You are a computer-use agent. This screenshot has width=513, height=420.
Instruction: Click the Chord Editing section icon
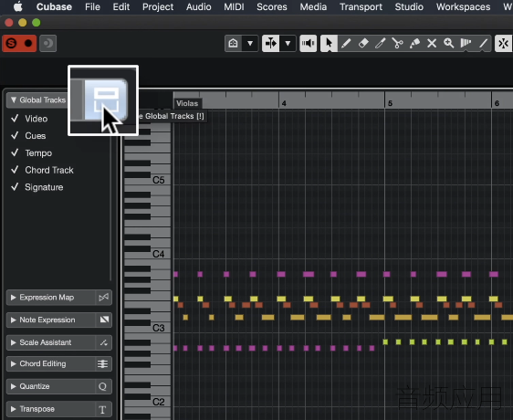103,363
